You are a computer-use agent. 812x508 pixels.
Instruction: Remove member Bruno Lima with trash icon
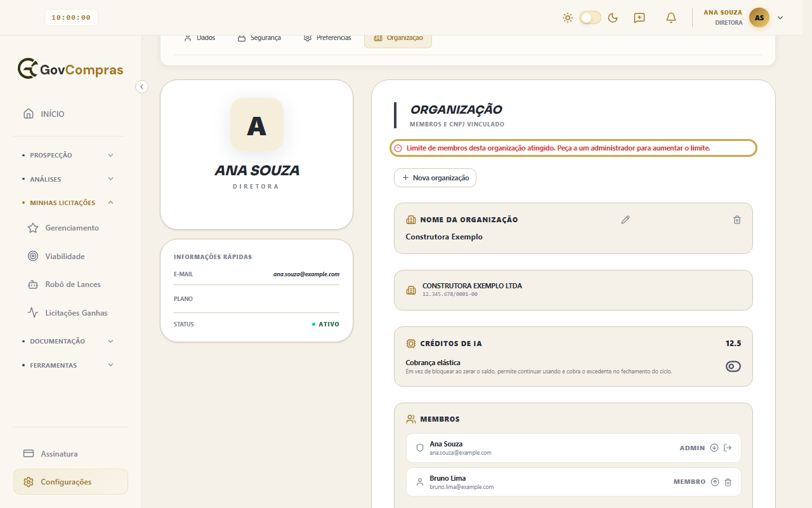tap(728, 482)
